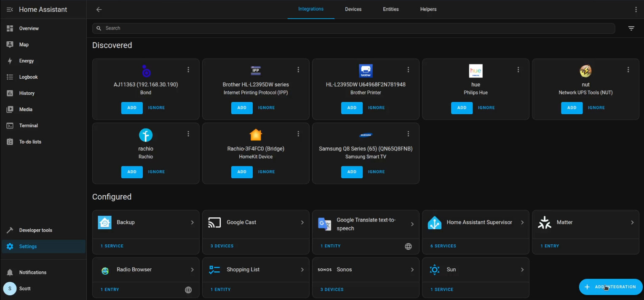644x300 pixels.
Task: Ignore the Rachio-3F4FC0 HomeKit Device
Action: 266,172
